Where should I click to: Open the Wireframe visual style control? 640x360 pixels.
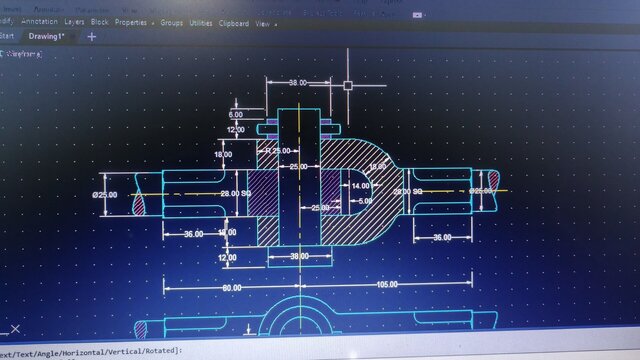click(x=23, y=53)
